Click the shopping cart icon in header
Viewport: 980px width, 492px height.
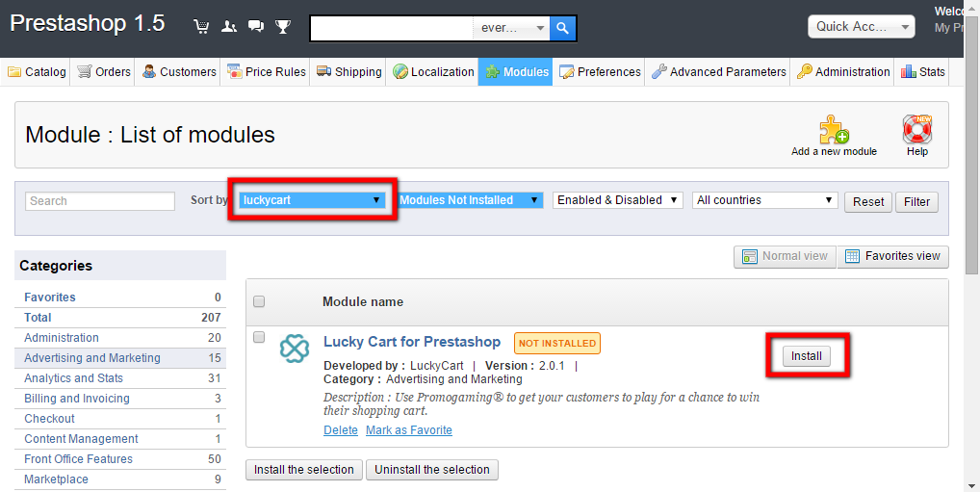pos(201,27)
